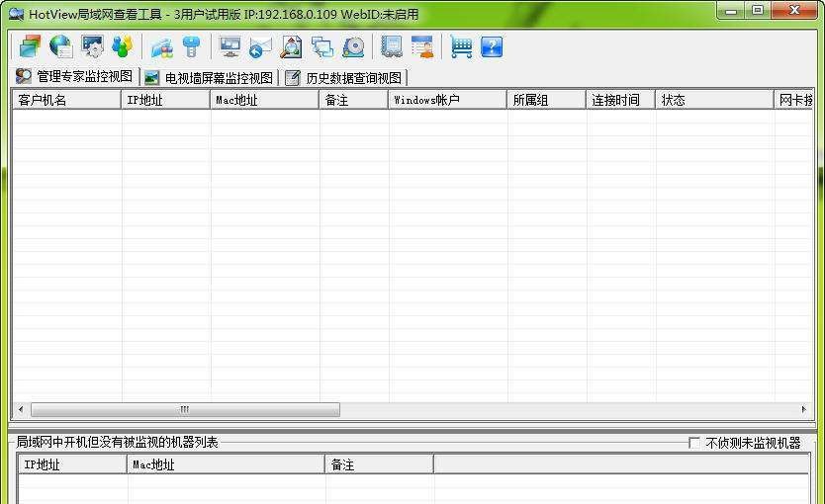Click the globe with list toolbar icon
The height and width of the screenshot is (504, 825).
coord(61,46)
